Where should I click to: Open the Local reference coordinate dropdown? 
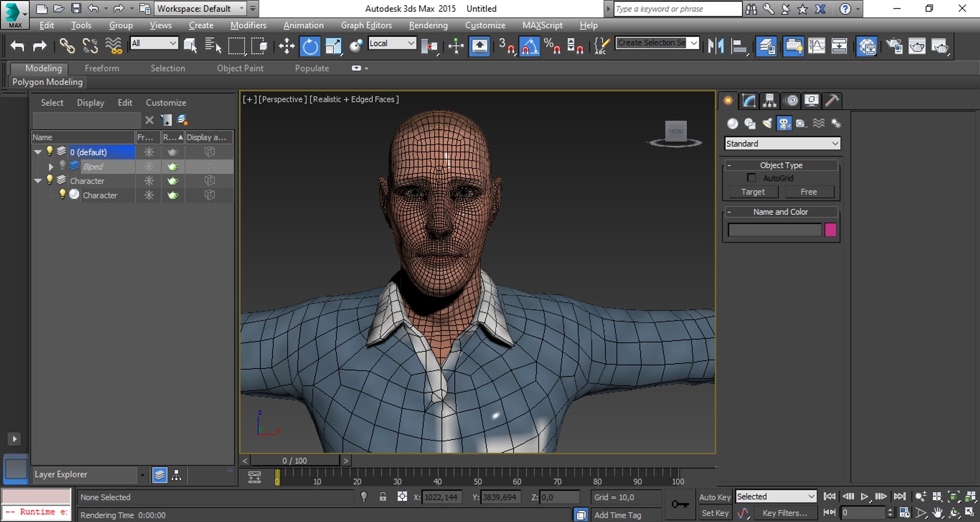click(x=391, y=43)
